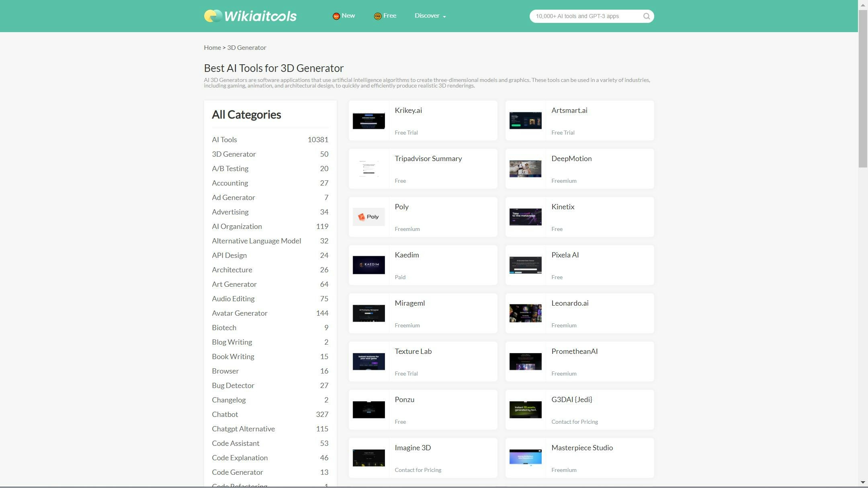Open Pixela AI thumbnail image
Viewport: 868px width, 488px height.
coord(525,265)
